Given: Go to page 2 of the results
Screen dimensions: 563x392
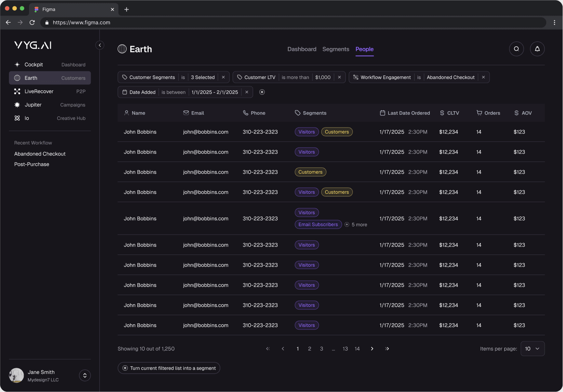Looking at the screenshot, I should tap(310, 348).
